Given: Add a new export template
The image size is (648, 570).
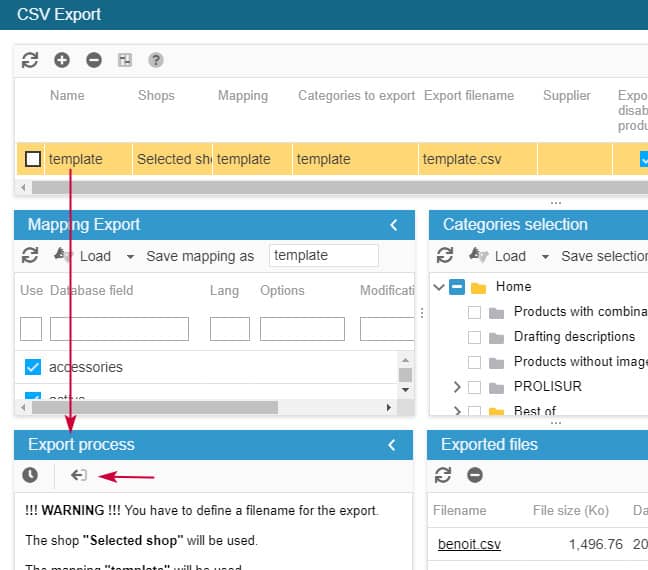Looking at the screenshot, I should point(62,60).
